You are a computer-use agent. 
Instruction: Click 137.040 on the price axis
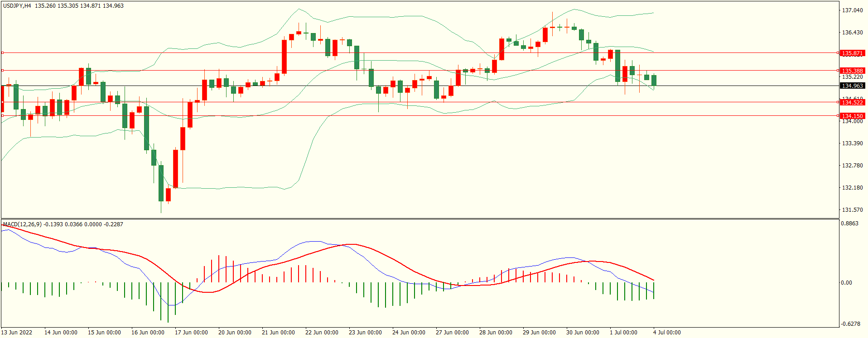pyautogui.click(x=852, y=10)
